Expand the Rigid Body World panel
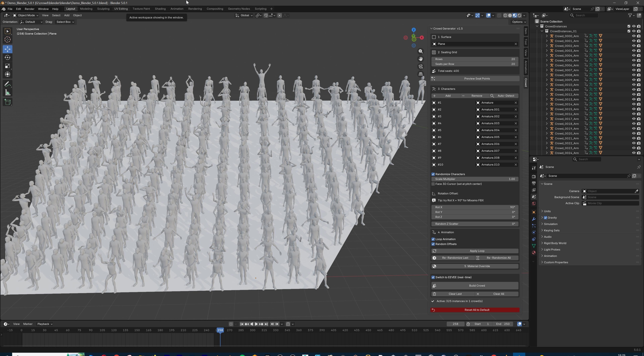Screen dimensions: 644x356 (555, 243)
